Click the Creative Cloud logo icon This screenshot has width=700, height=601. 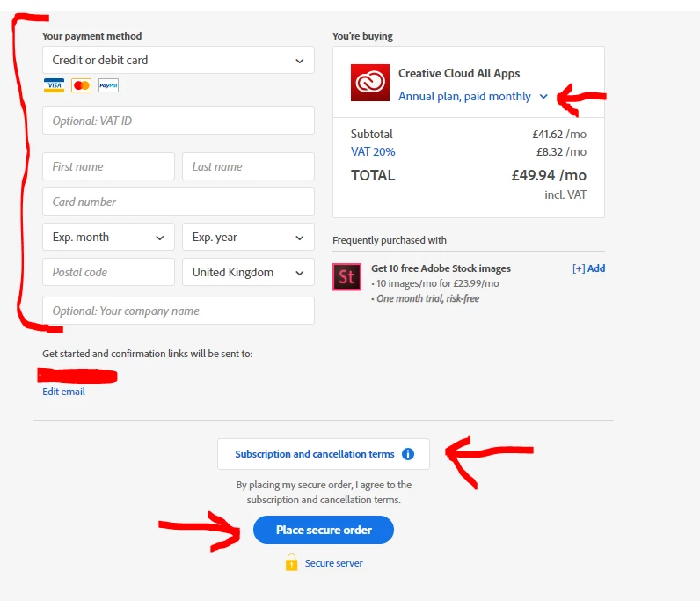click(370, 83)
